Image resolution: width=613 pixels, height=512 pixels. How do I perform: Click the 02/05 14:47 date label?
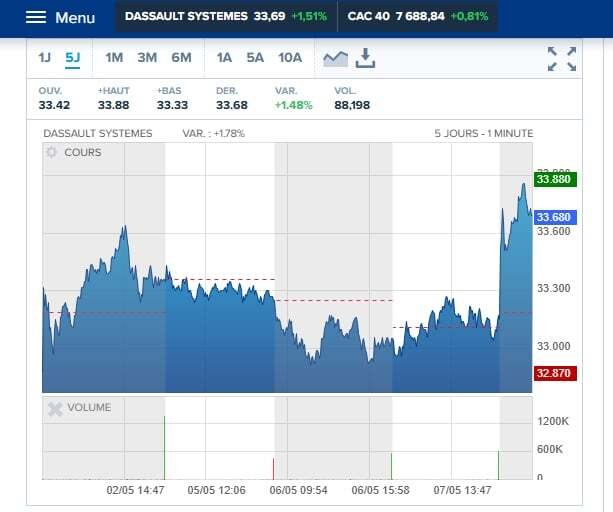pyautogui.click(x=135, y=490)
